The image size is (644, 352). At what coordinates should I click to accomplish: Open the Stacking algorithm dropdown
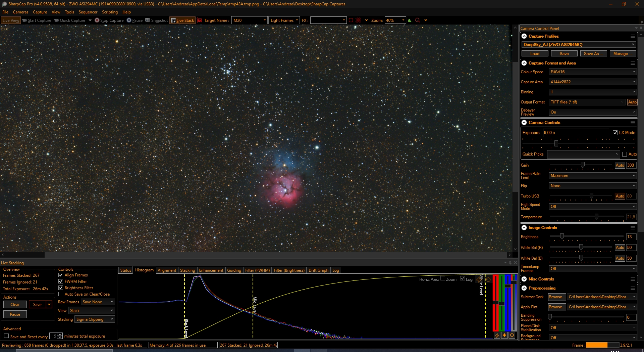(x=95, y=319)
